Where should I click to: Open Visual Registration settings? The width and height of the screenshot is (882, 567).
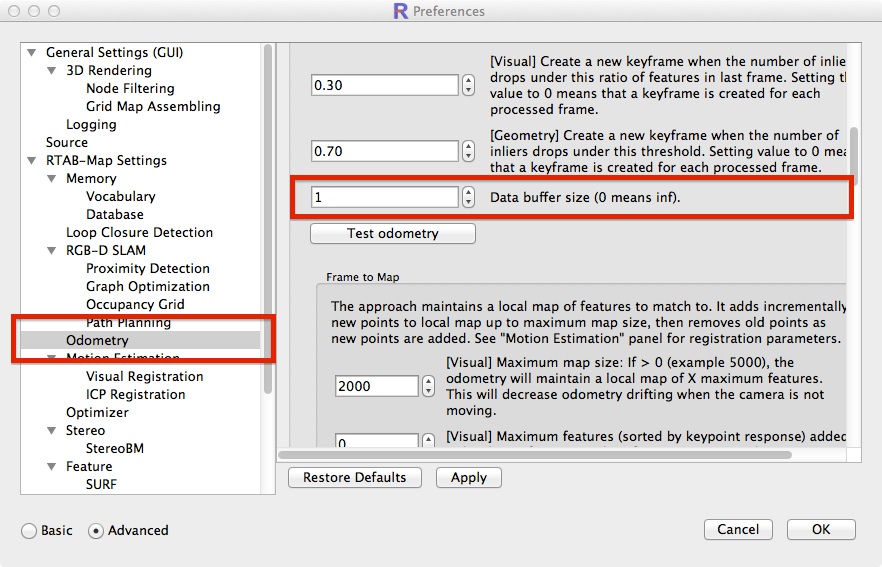click(144, 377)
